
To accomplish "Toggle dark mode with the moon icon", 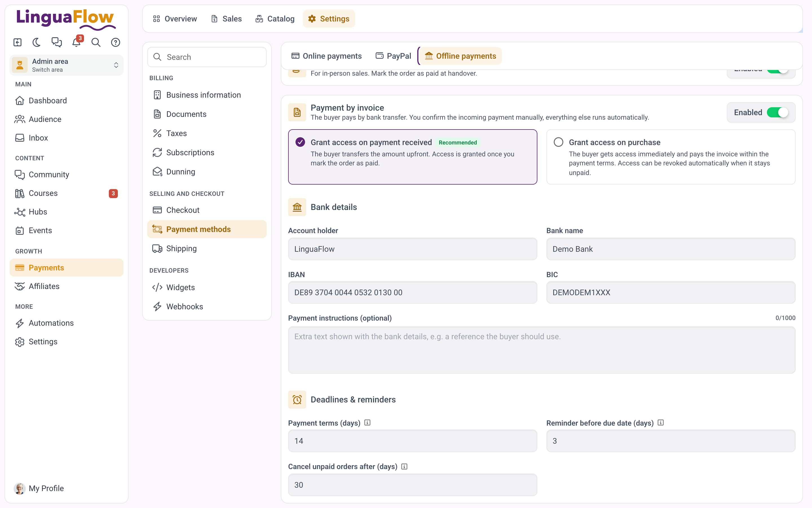I will 37,42.
